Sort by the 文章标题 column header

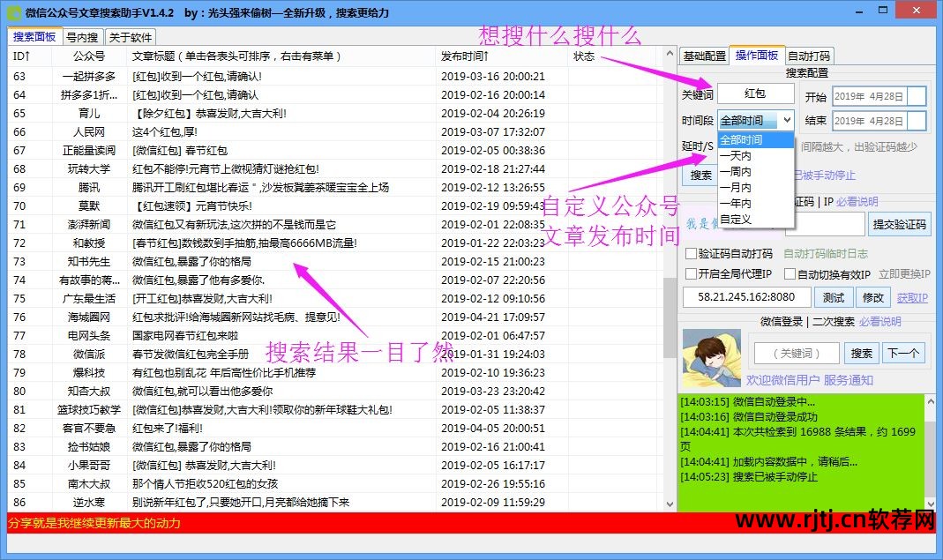point(281,56)
